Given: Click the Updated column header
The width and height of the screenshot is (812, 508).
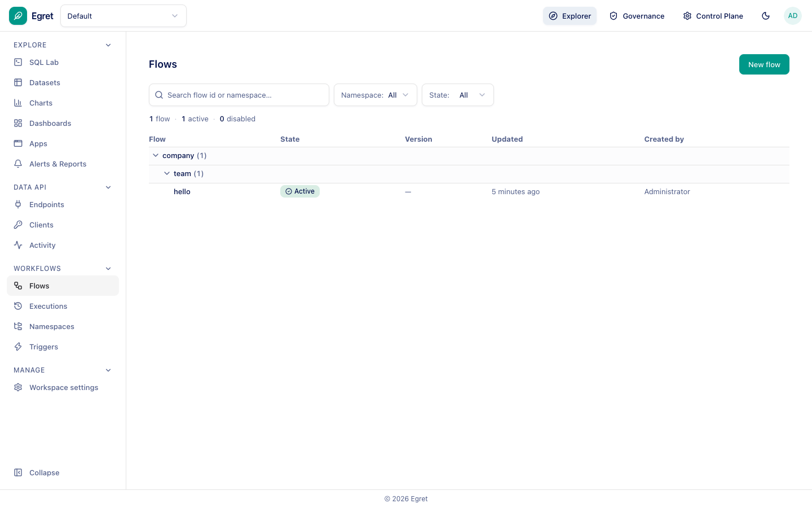Looking at the screenshot, I should [507, 139].
